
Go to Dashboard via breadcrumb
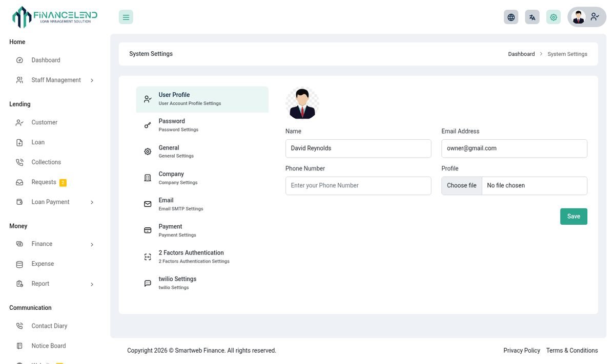pos(521,54)
